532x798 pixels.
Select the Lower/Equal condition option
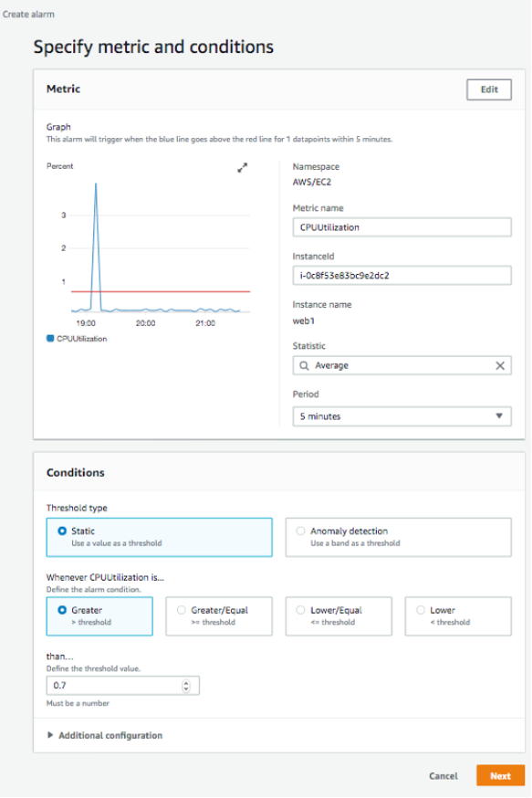pyautogui.click(x=301, y=612)
